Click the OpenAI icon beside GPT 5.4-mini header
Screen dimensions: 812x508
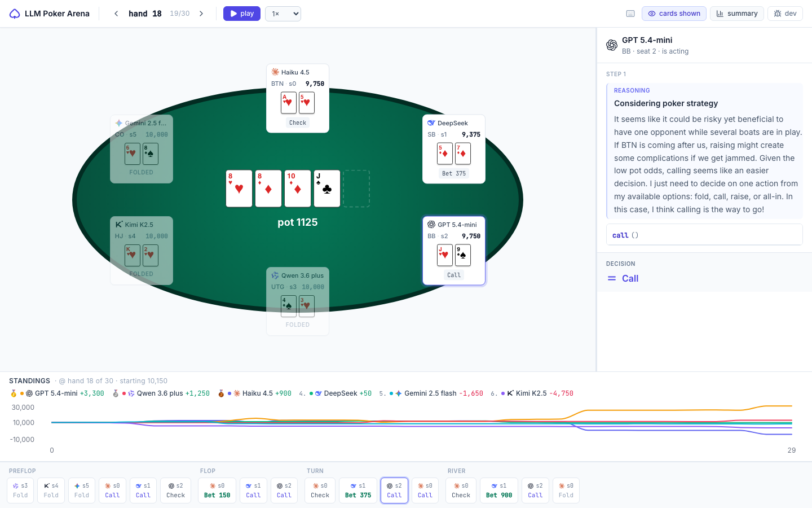[612, 45]
